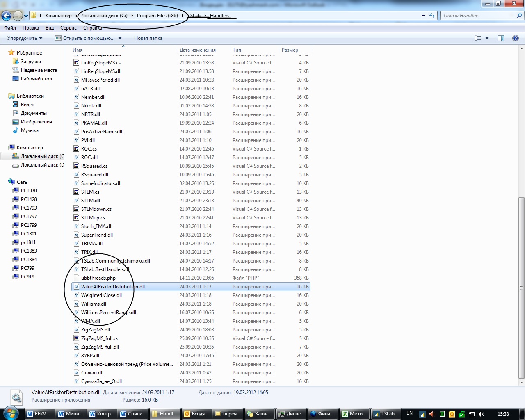Open the Windows Start button
The image size is (525, 420).
11,413
